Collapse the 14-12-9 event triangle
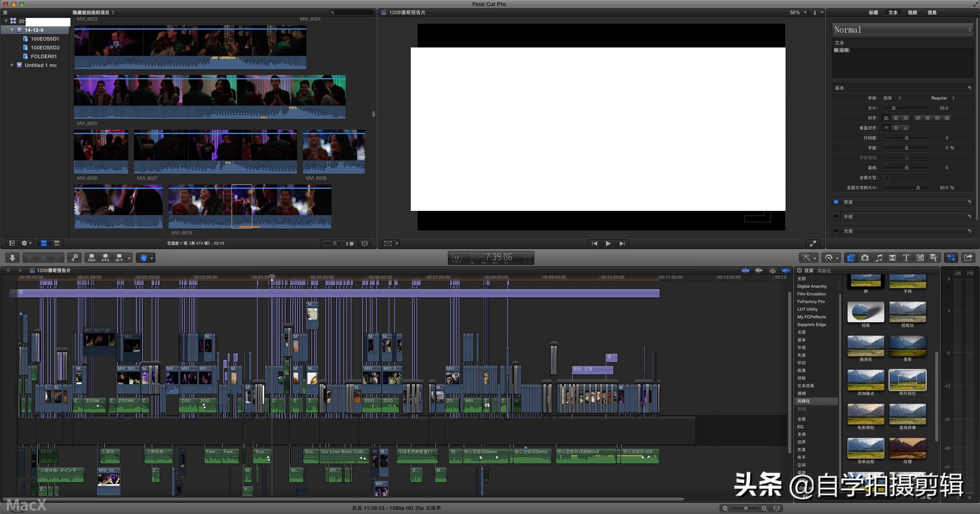 pos(12,30)
